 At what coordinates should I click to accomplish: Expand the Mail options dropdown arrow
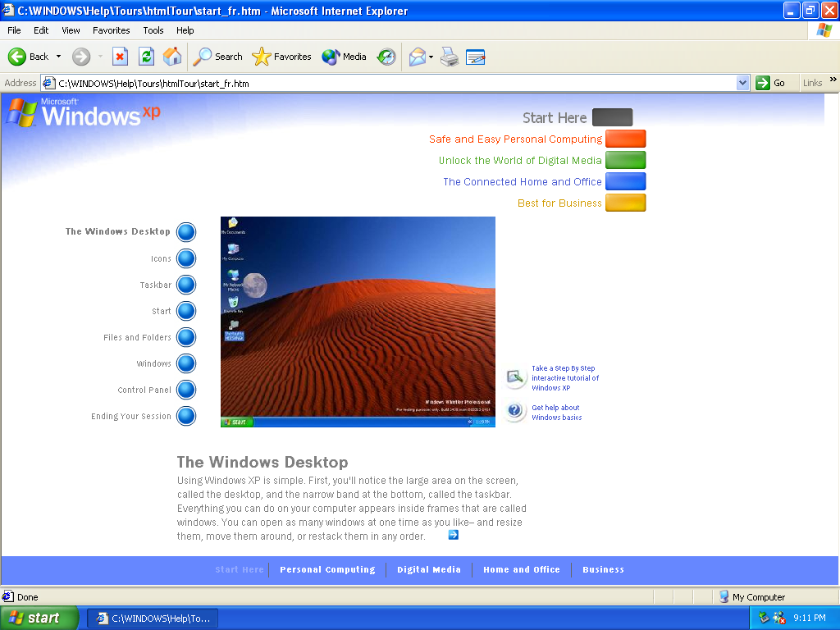tap(431, 57)
